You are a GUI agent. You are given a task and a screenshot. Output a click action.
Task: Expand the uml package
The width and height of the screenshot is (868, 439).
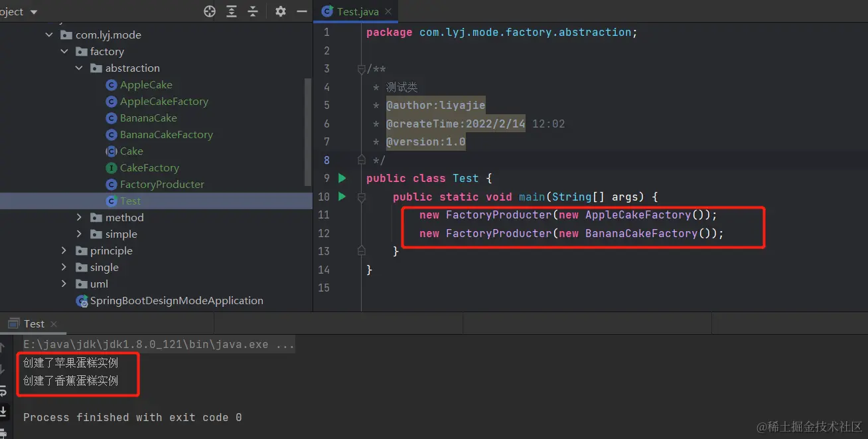point(64,284)
